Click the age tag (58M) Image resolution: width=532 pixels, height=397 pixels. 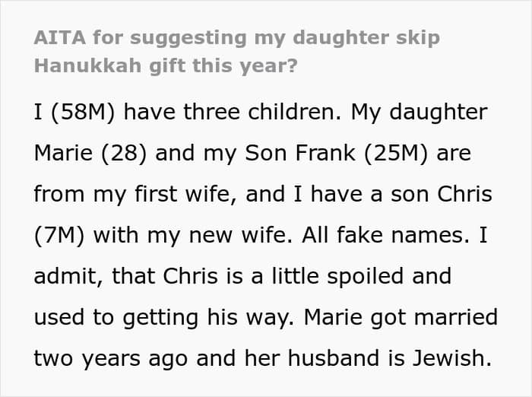(80, 112)
